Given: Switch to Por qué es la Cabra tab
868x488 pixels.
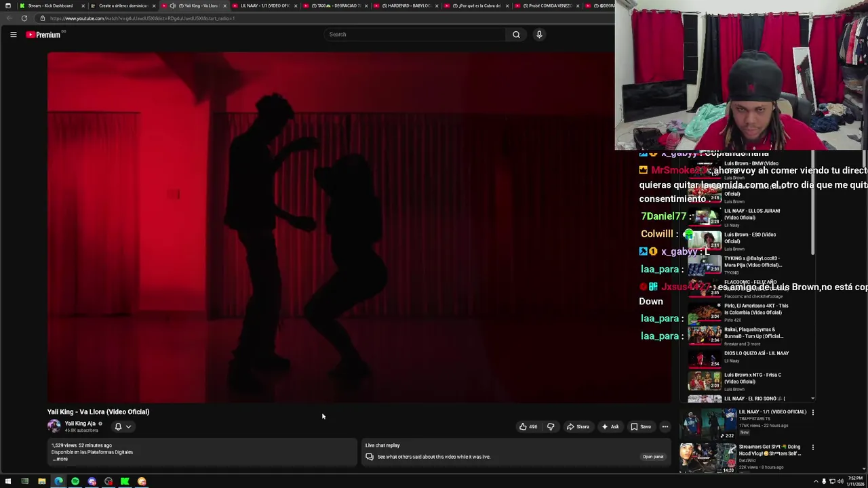Looking at the screenshot, I should click(x=476, y=5).
